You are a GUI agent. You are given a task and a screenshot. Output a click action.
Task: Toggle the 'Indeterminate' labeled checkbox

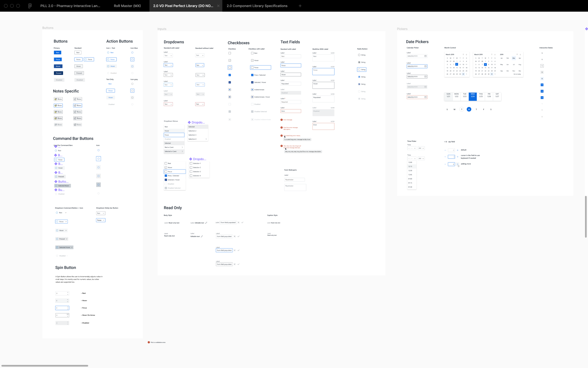(252, 89)
